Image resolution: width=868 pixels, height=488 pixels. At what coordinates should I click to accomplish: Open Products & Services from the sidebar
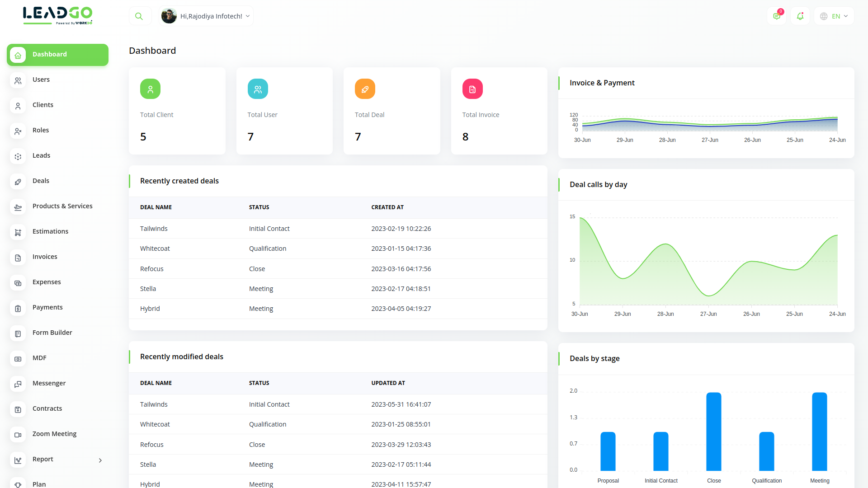pyautogui.click(x=62, y=206)
